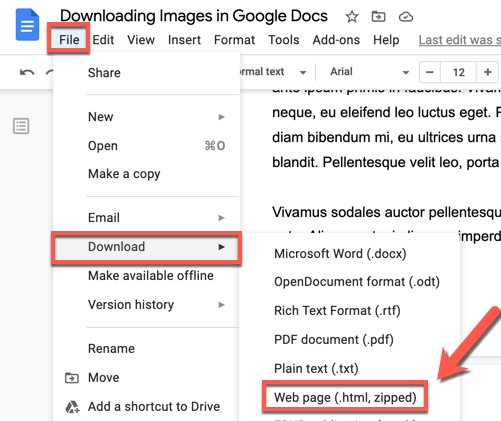Increase font size with the plus button
Image resolution: width=501 pixels, height=421 pixels.
(x=487, y=72)
